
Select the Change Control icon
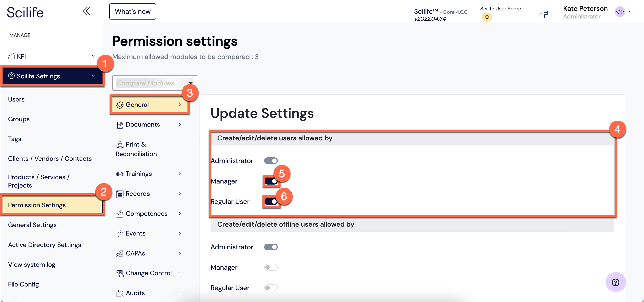pos(120,273)
